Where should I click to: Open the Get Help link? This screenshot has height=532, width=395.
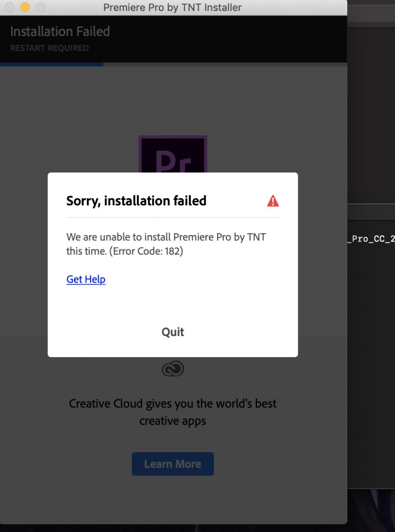coord(86,279)
